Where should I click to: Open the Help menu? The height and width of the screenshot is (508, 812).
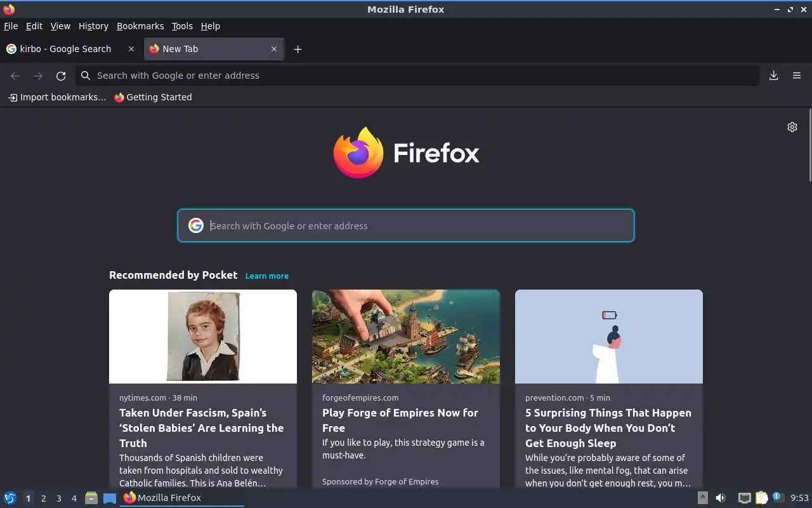211,26
